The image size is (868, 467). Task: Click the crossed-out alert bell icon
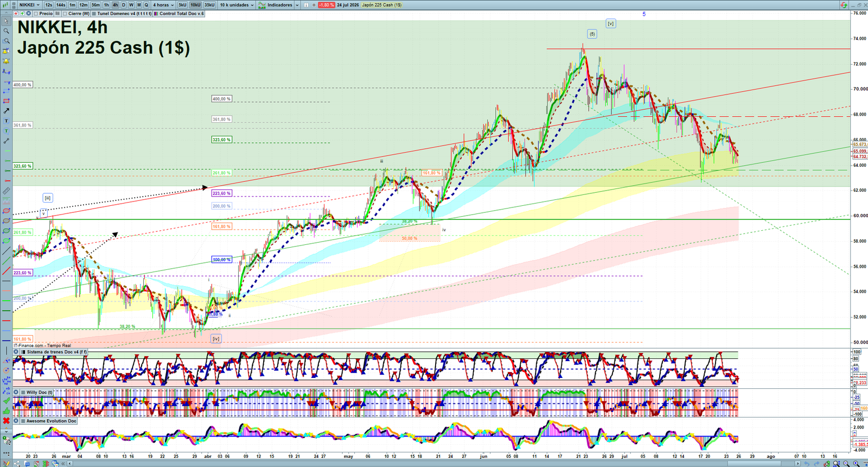[x=6, y=51]
